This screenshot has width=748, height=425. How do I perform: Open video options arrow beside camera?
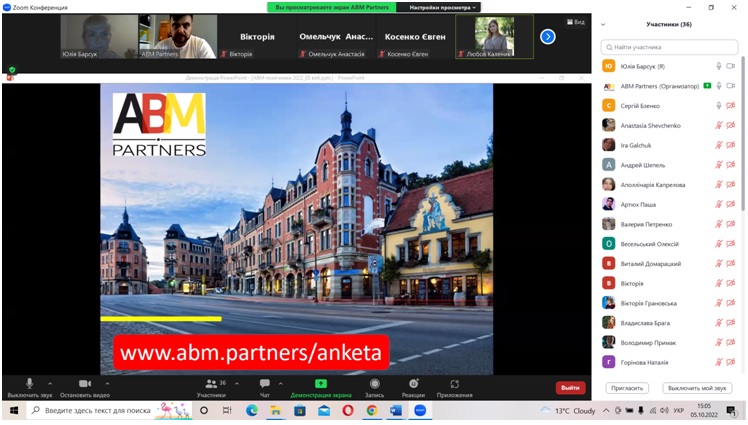point(107,384)
